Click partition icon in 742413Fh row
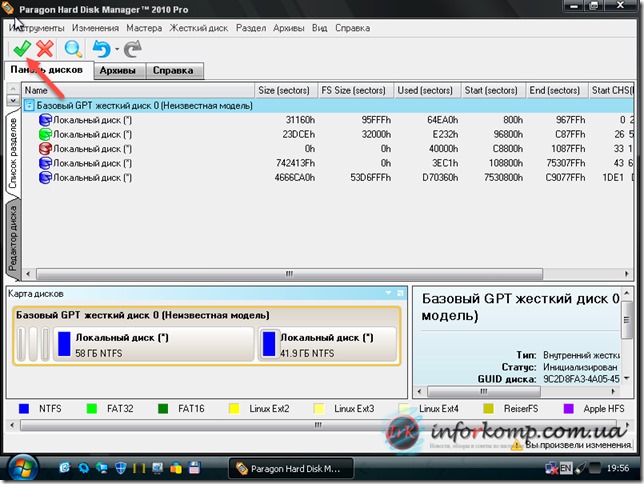 [45, 163]
